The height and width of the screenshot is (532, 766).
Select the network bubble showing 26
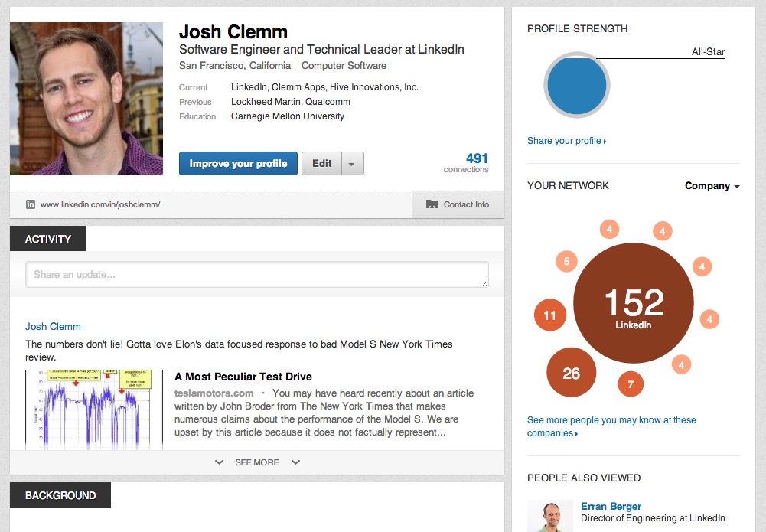click(571, 374)
